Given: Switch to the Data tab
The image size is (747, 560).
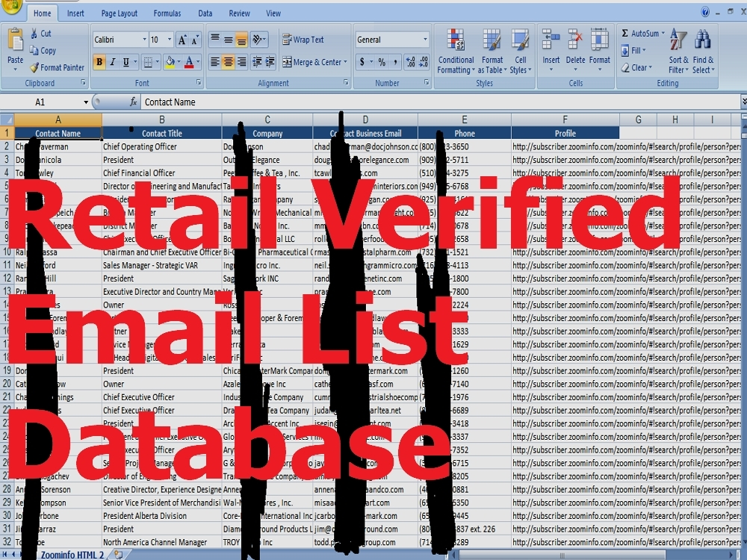Looking at the screenshot, I should [205, 13].
